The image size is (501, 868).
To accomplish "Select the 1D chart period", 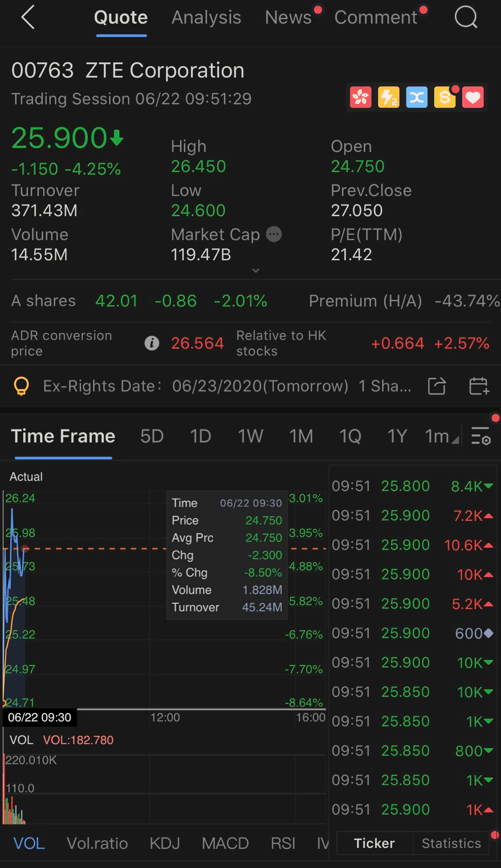I will pyautogui.click(x=200, y=436).
